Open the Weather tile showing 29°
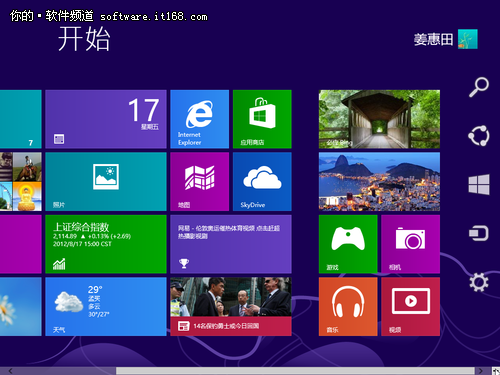The image size is (500, 375). coord(106,307)
